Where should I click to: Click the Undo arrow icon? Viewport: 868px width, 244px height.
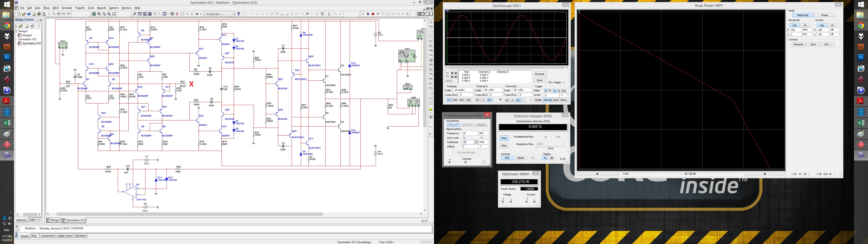point(64,14)
